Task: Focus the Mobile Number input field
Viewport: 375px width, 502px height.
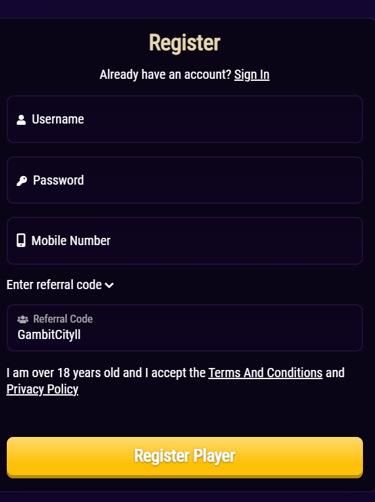Action: pos(185,241)
